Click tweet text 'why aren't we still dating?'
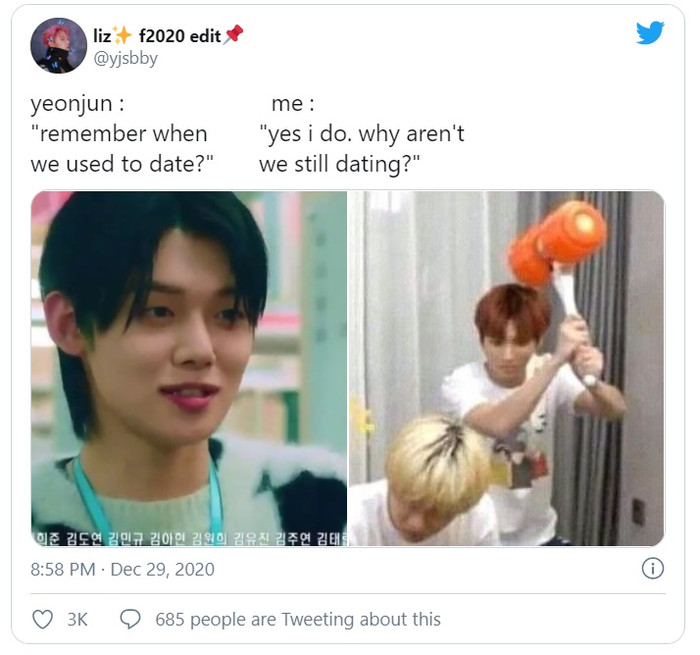 (x=362, y=149)
